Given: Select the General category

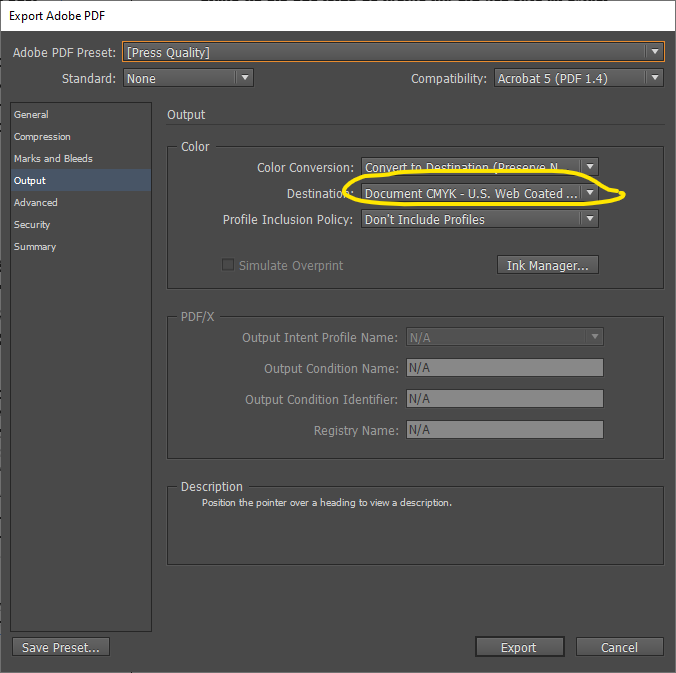Looking at the screenshot, I should 31,115.
